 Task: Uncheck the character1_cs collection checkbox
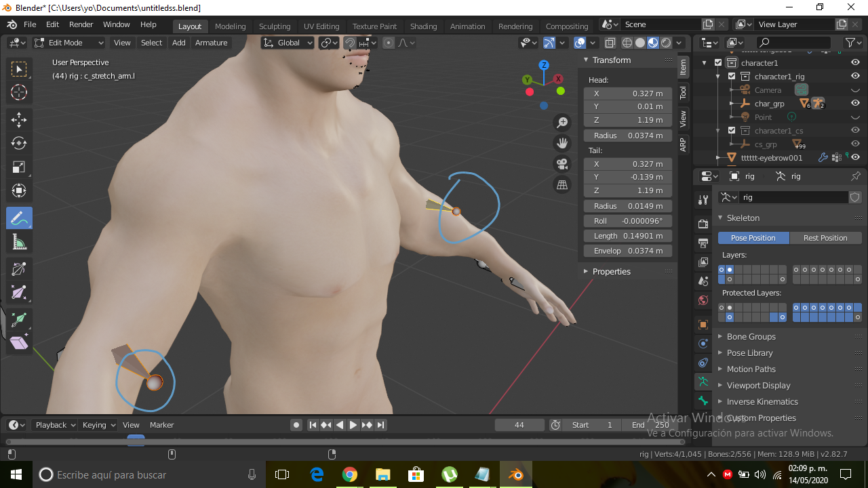point(732,131)
